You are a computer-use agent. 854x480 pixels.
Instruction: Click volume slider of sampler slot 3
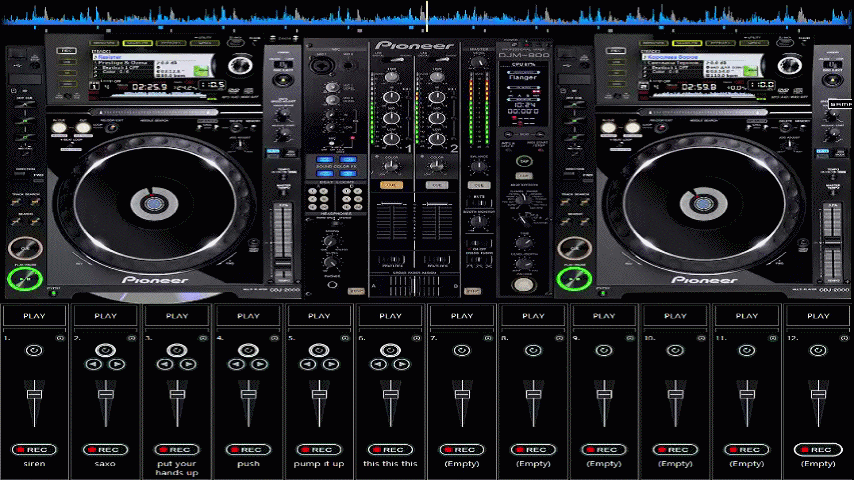(x=177, y=402)
